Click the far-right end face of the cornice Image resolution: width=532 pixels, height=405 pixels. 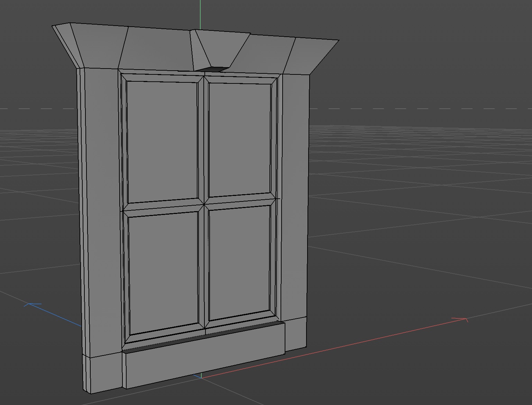[313, 55]
